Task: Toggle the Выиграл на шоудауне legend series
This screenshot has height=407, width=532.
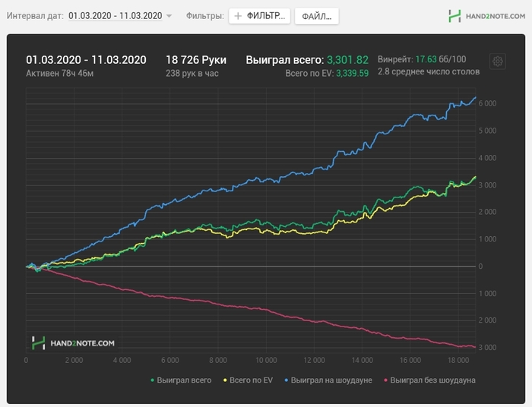Action: 328,380
